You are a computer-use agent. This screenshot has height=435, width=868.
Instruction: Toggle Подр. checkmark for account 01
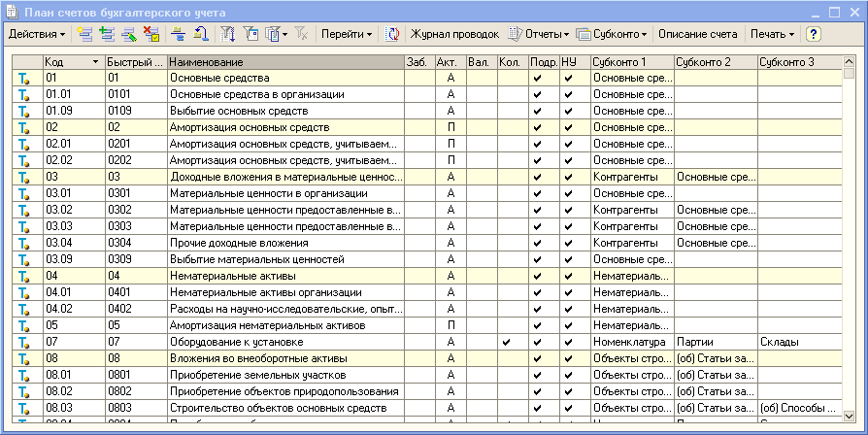point(537,77)
